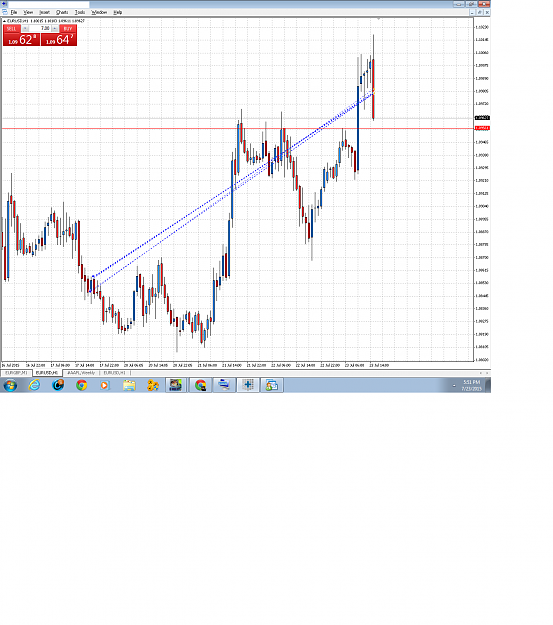553x625 pixels.
Task: Open the taskbar app with the blue stacked-windows icon
Action: (224, 385)
